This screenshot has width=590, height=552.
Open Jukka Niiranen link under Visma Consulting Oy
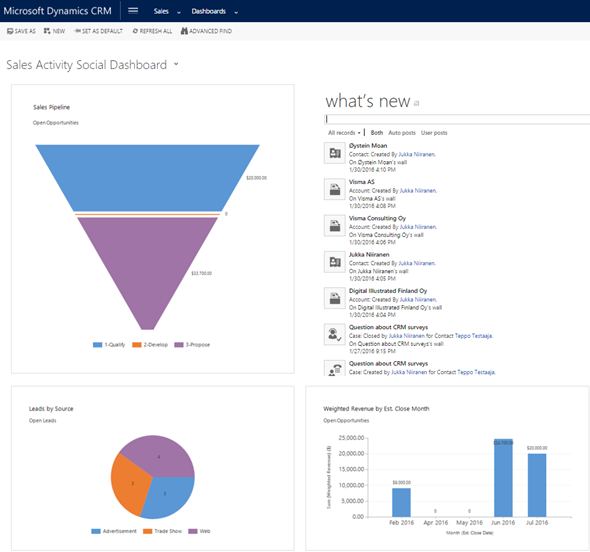(x=418, y=227)
